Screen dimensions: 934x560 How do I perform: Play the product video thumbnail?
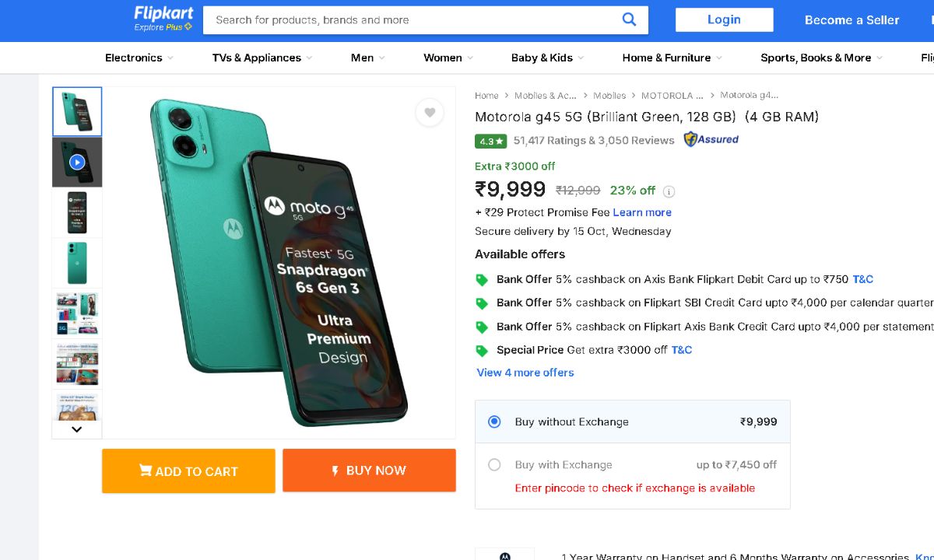tap(77, 162)
